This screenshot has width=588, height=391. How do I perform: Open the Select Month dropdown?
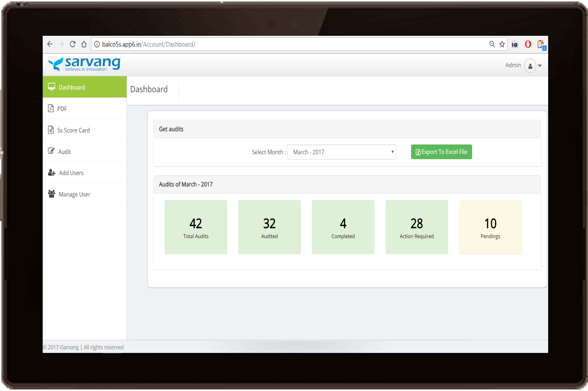tap(342, 152)
